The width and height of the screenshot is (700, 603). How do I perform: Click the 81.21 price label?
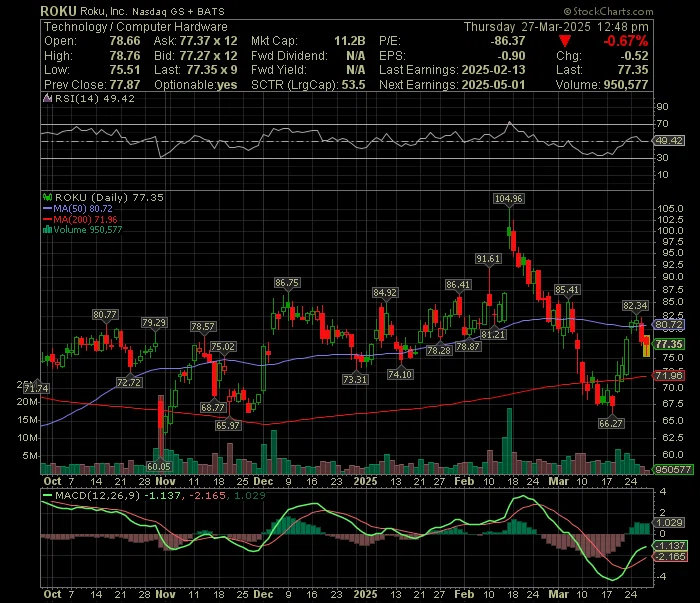click(493, 335)
